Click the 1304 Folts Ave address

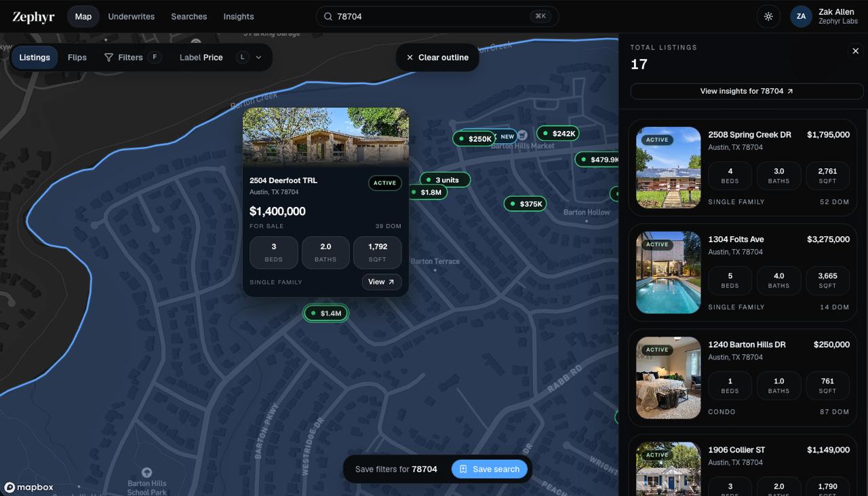[736, 240]
